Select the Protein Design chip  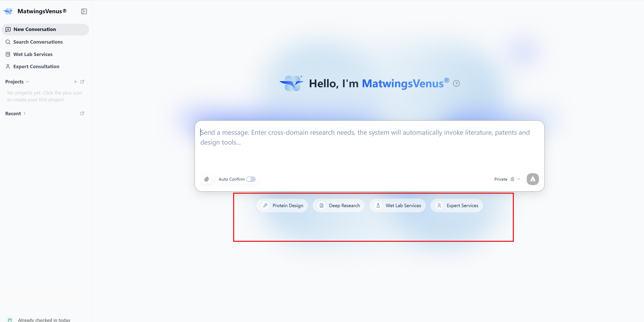tap(282, 206)
